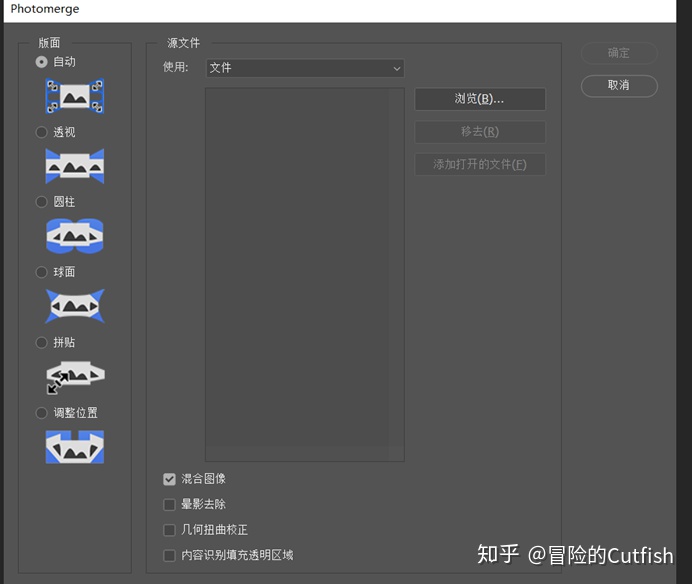692x584 pixels.
Task: Click the Perspective (透视) layout illustration icon
Action: pyautogui.click(x=75, y=166)
